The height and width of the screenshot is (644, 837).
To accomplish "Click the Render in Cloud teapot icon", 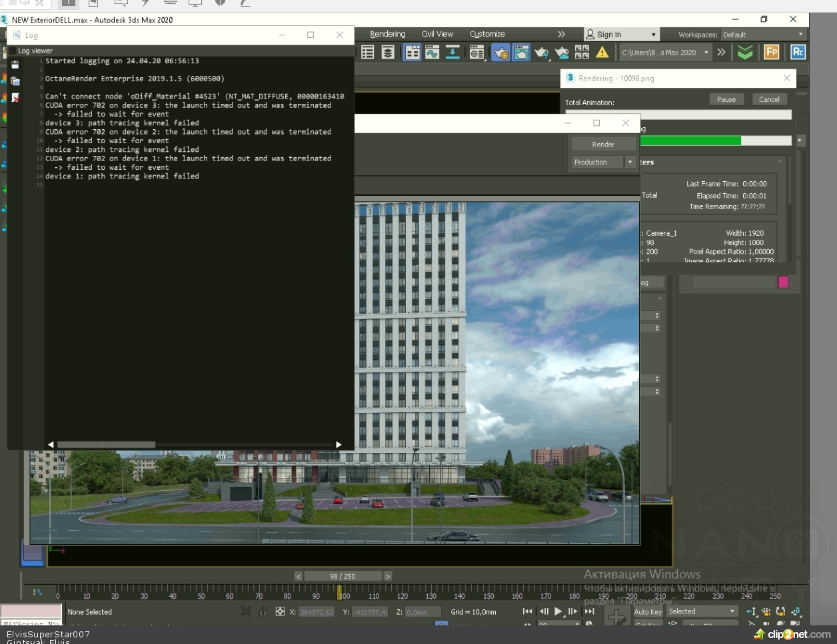I will [x=562, y=52].
